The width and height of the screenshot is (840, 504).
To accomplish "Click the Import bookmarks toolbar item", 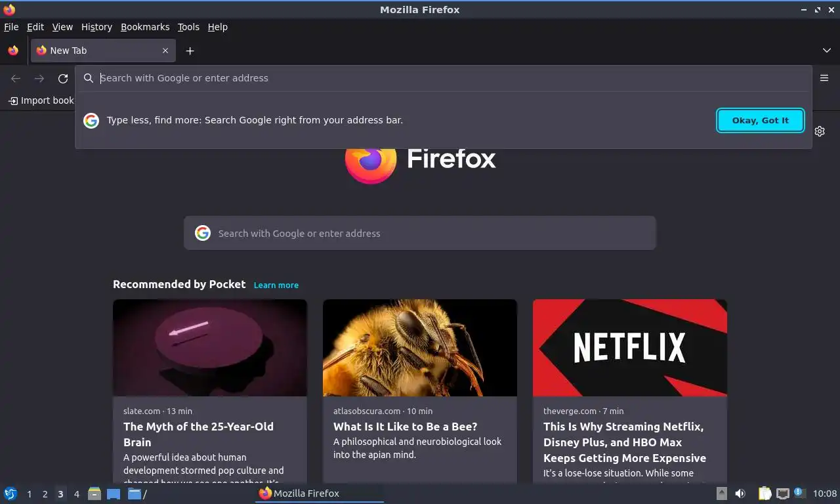I will tap(41, 100).
